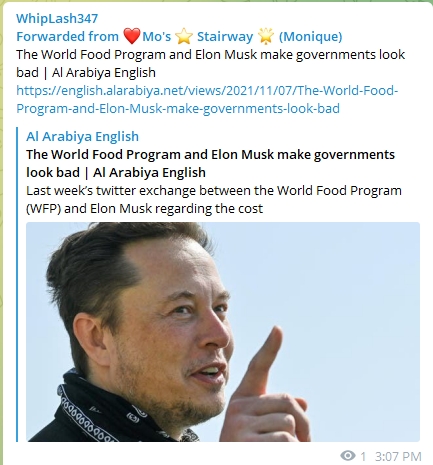Screen dimensions: 433x465
Task: Click '(Monique)' in the forwarded channel name
Action: (x=310, y=36)
